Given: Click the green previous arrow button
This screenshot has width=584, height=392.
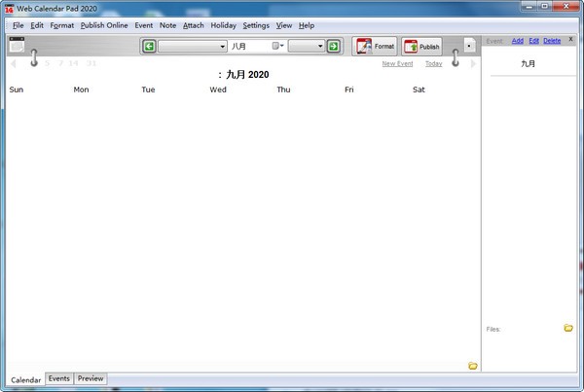Looking at the screenshot, I should (149, 46).
